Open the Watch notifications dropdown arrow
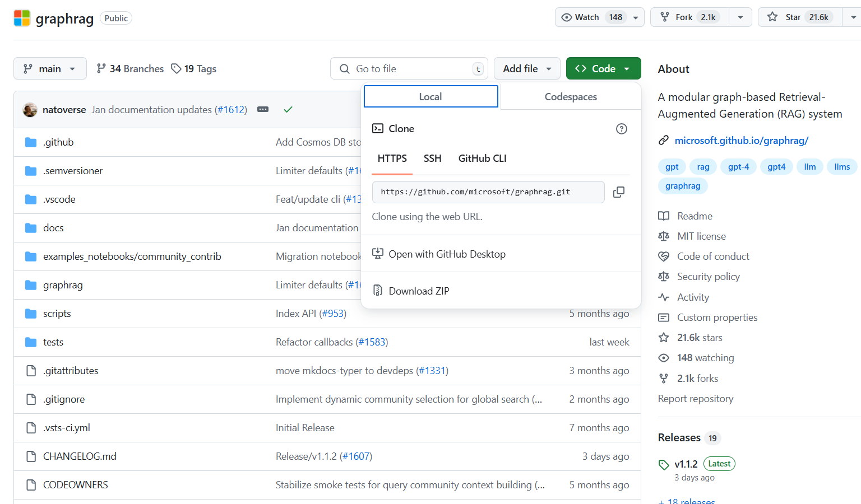Viewport: 861px width, 504px height. pyautogui.click(x=636, y=17)
